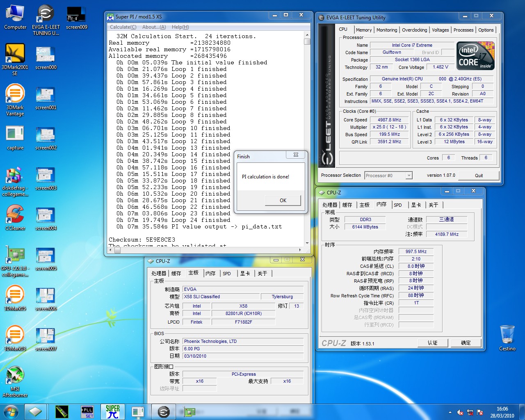Open 缓存 tab in CPU-Z memory window
The width and height of the screenshot is (525, 420).
(347, 205)
